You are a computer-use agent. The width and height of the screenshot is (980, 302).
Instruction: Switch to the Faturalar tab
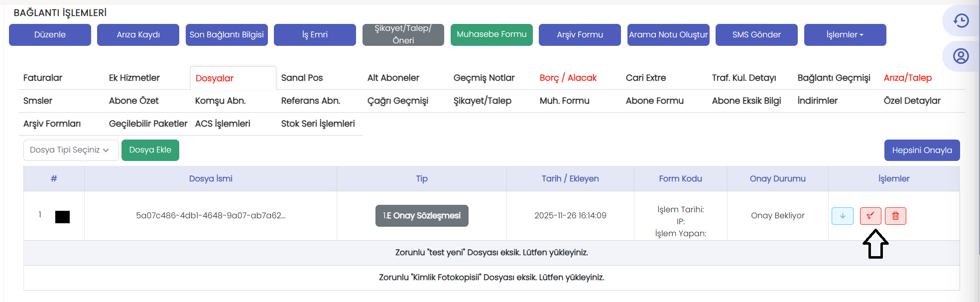43,78
